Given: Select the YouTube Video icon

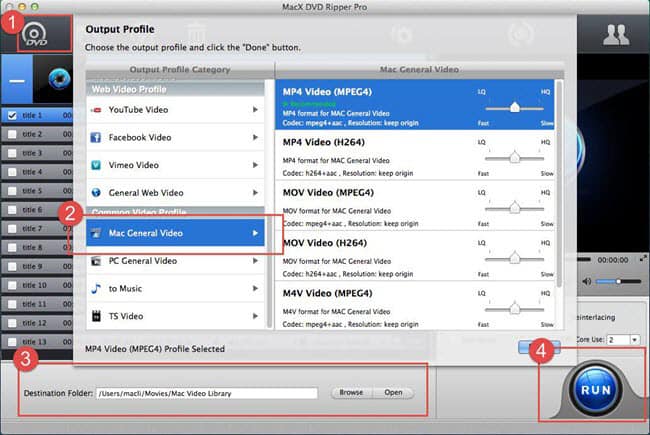Looking at the screenshot, I should [x=96, y=110].
